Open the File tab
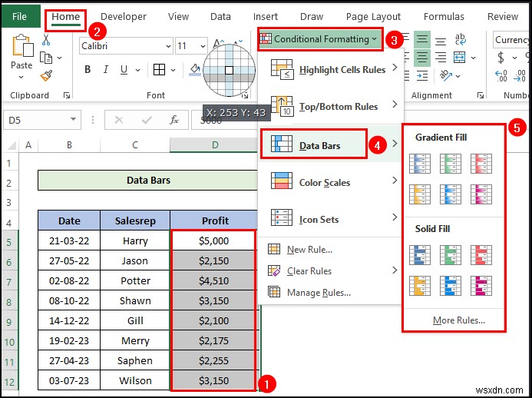The image size is (532, 398). pyautogui.click(x=20, y=16)
